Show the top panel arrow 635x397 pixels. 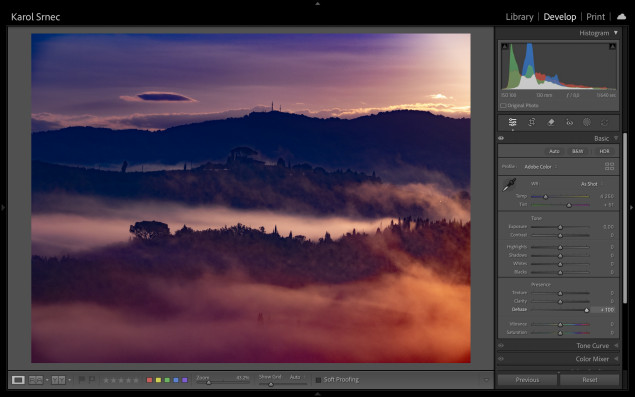click(x=318, y=3)
